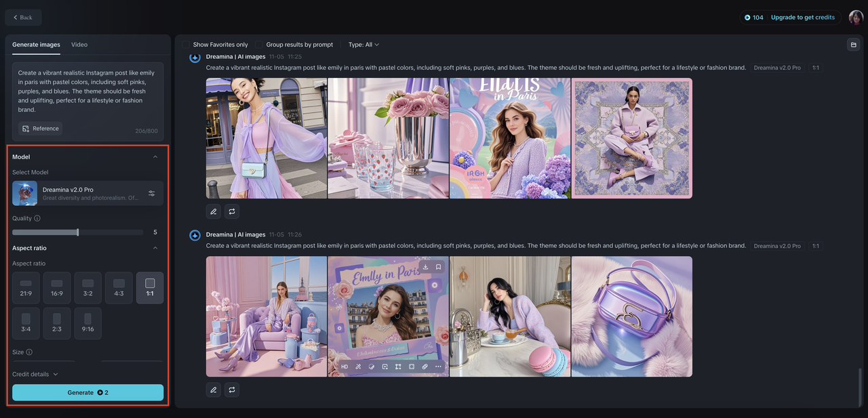868x418 pixels.
Task: Select the 3:4 aspect ratio
Action: click(26, 323)
